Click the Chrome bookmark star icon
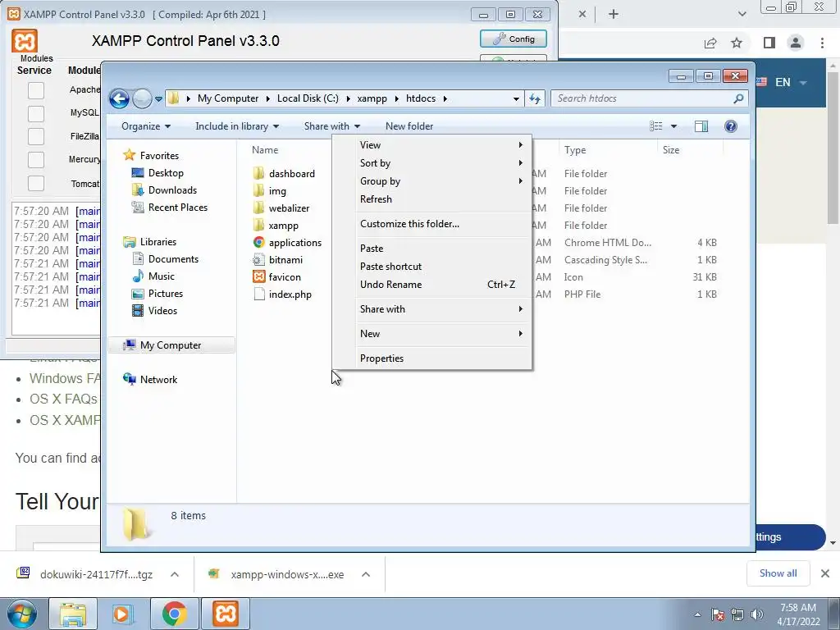The width and height of the screenshot is (840, 630). [737, 43]
